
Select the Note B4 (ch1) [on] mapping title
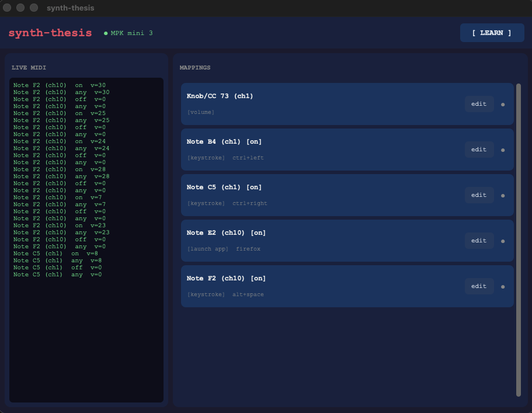tap(224, 141)
